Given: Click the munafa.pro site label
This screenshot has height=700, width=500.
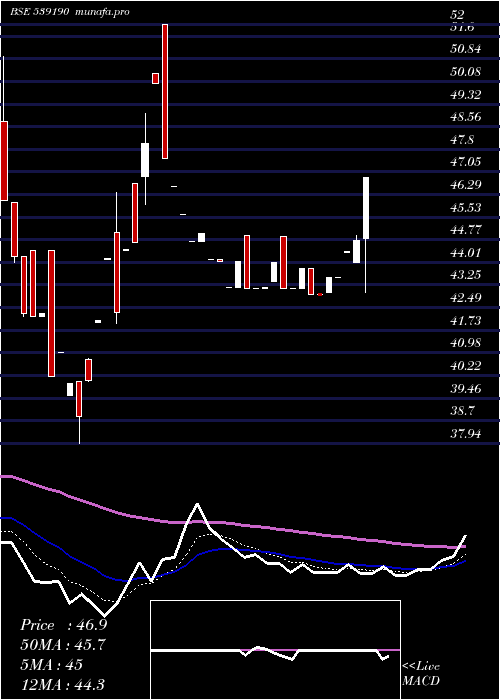Looking at the screenshot, I should (102, 12).
